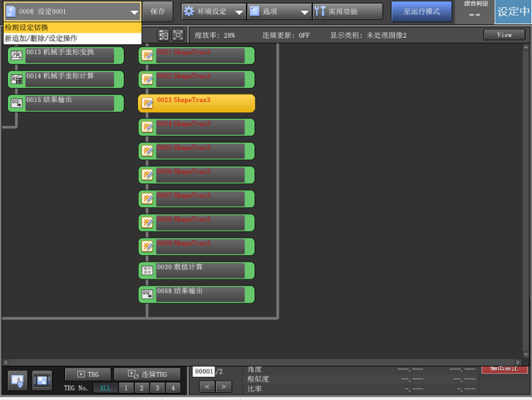The image size is (532, 400).
Task: Open the 环境设定 dropdown menu
Action: tap(214, 11)
